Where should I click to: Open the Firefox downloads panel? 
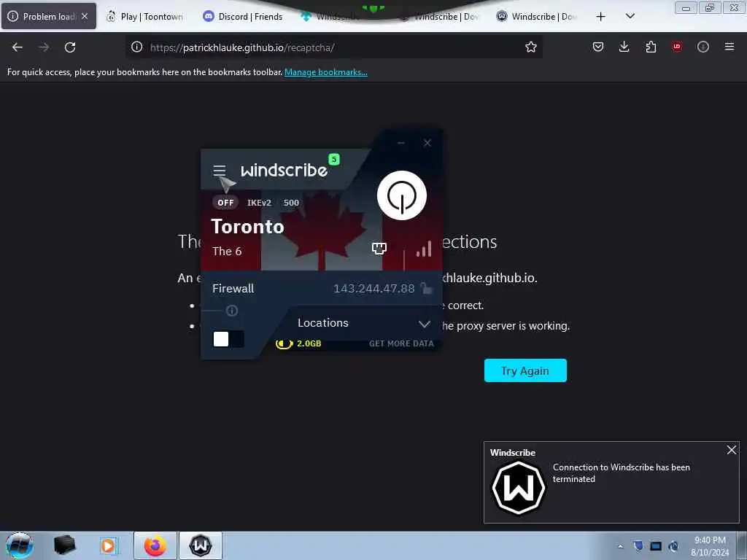(624, 47)
